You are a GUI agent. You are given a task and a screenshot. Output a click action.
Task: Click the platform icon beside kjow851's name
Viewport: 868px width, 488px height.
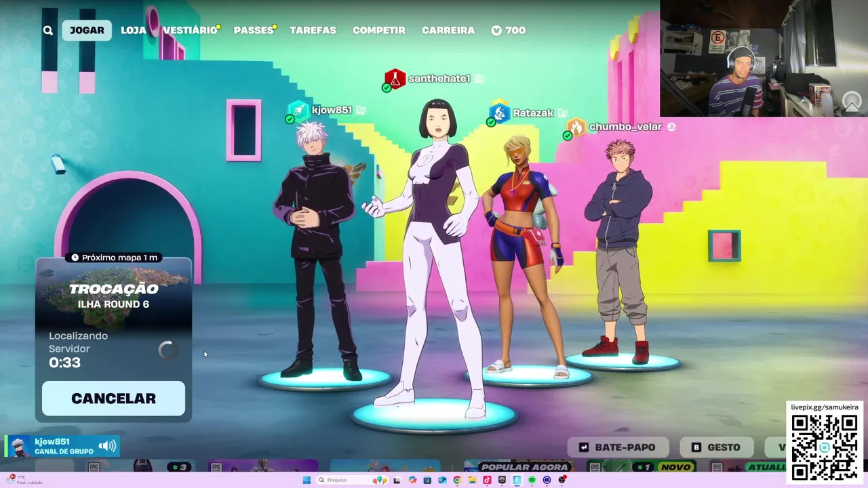pos(361,110)
